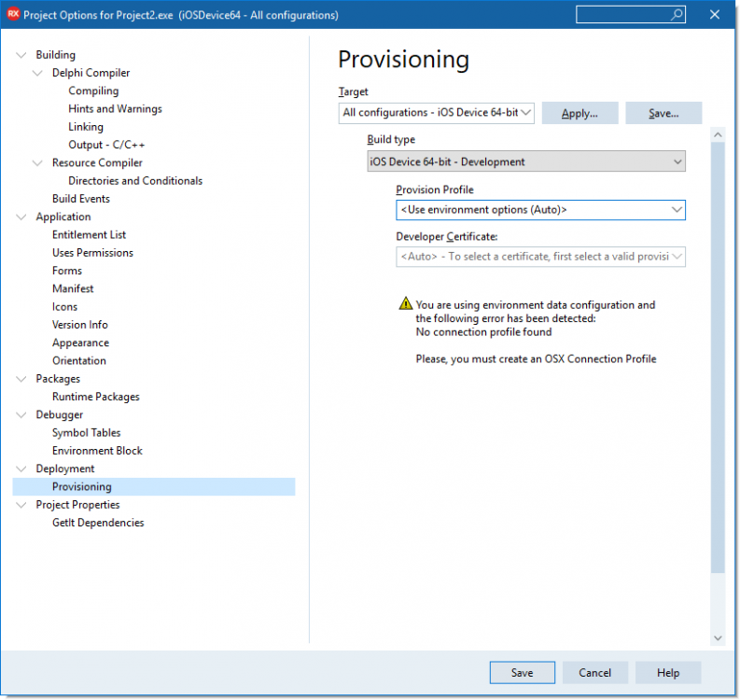740x700 pixels.
Task: Open the Icons options page
Action: click(64, 307)
